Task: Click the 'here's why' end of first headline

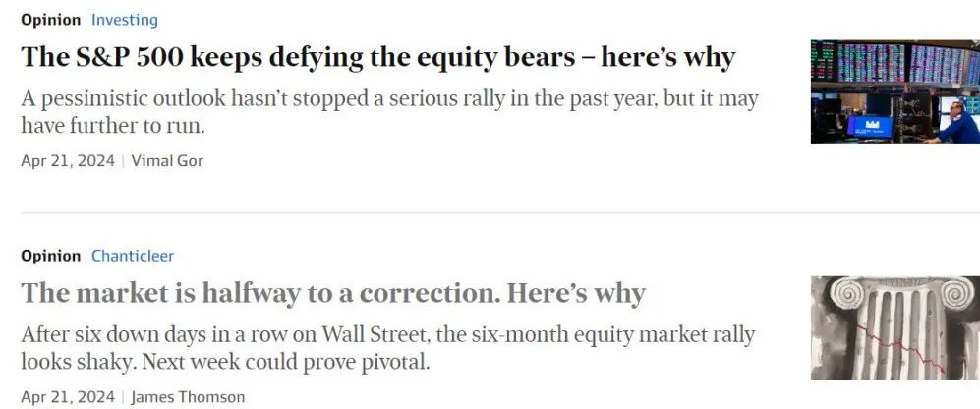Action: (668, 58)
